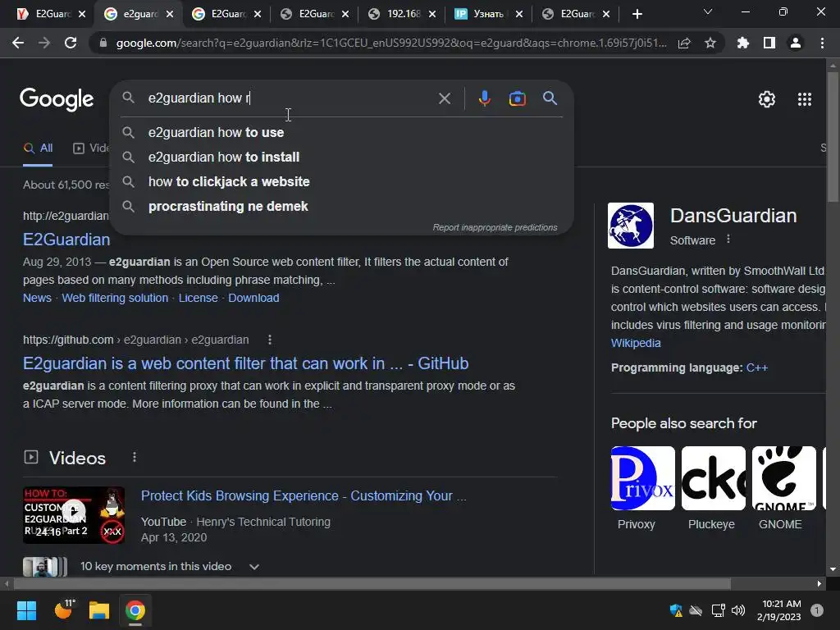Close the 192.168 browser tab
The image size is (840, 630).
pyautogui.click(x=431, y=14)
